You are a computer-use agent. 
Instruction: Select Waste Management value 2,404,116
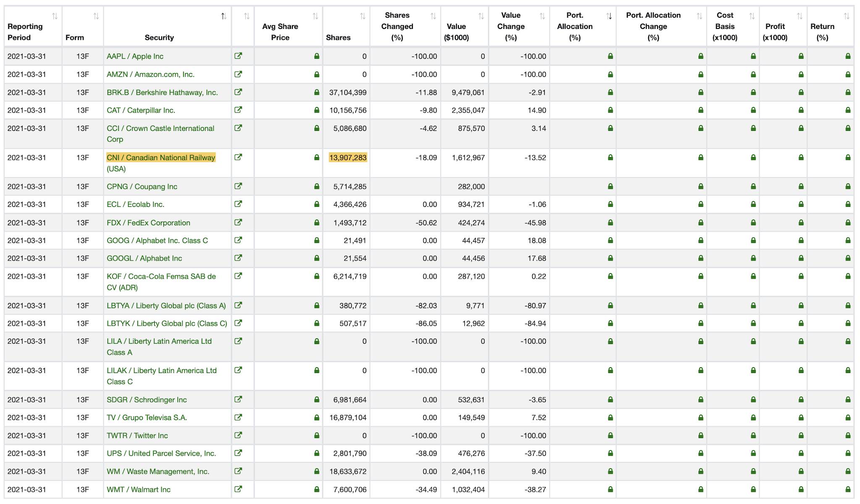click(468, 471)
